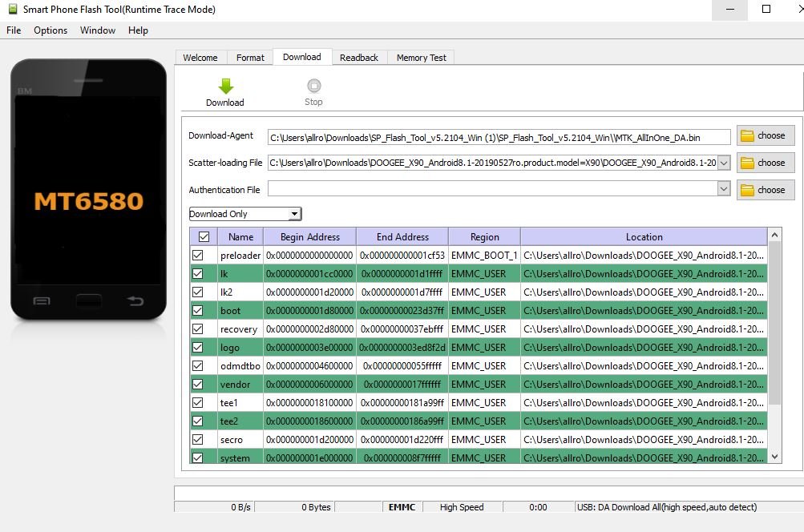
Task: Uncheck the tee1 partition checkbox
Action: click(198, 403)
